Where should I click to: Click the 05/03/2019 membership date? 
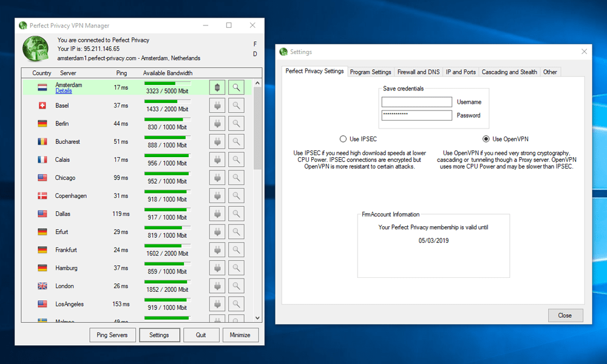pos(433,241)
